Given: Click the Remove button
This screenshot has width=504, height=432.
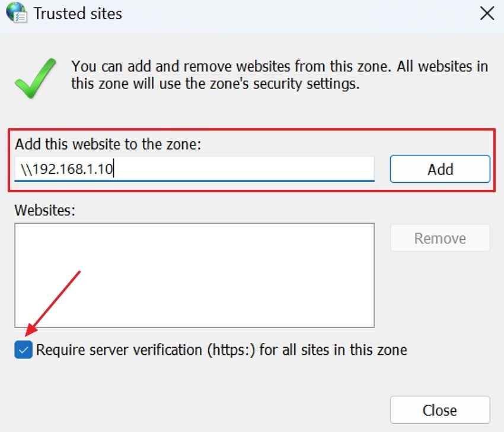Looking at the screenshot, I should click(439, 237).
